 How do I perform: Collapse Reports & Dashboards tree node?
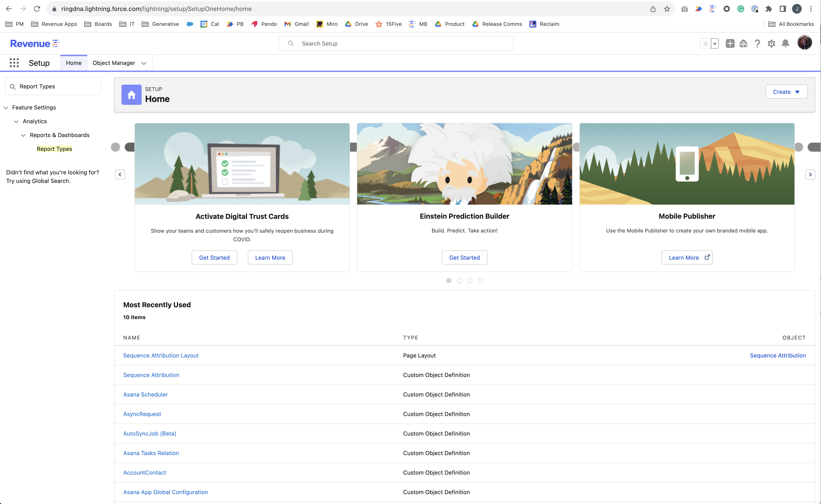click(x=23, y=135)
